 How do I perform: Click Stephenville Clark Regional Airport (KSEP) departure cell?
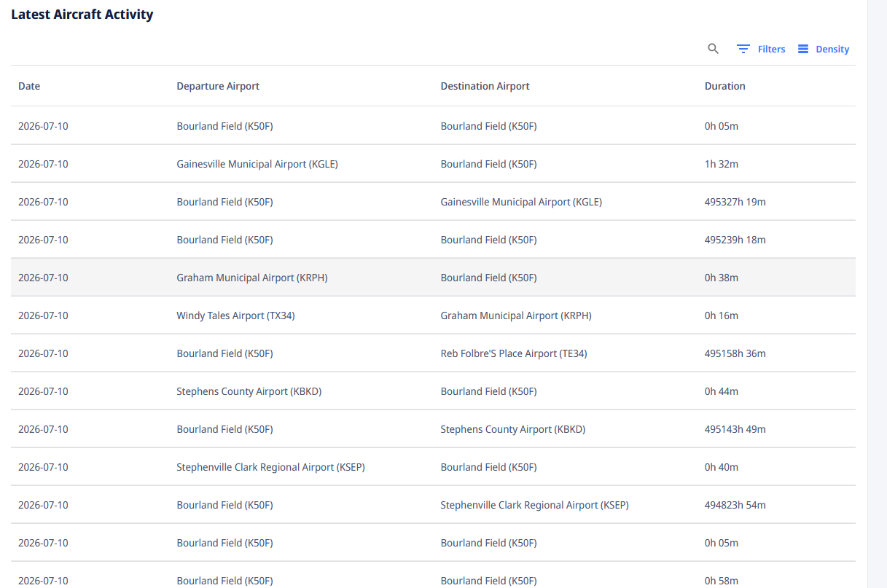270,467
